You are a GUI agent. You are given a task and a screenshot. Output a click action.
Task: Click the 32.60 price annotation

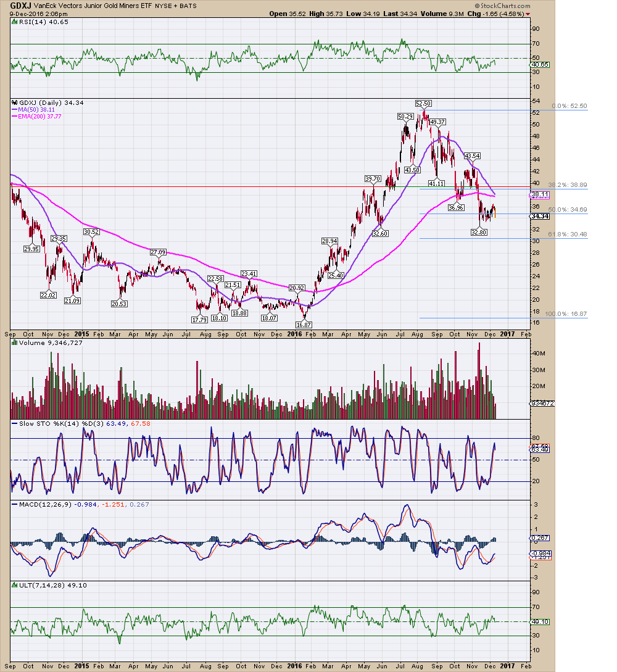[x=380, y=234]
